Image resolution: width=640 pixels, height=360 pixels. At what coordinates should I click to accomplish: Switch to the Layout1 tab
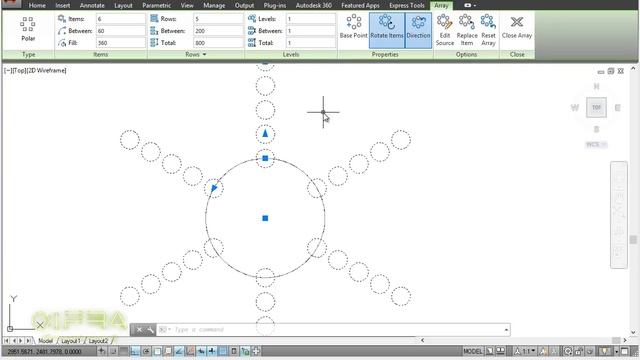[x=70, y=341]
